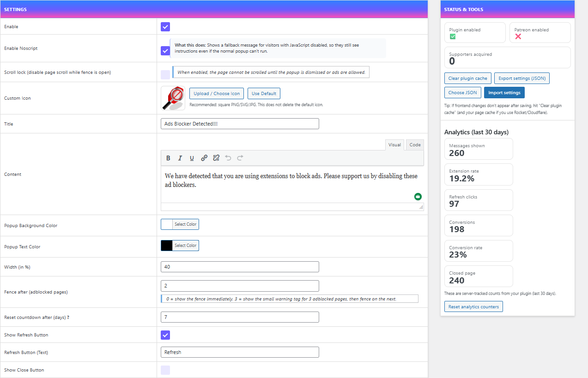
Task: Enable the Scroll lock checkbox
Action: click(165, 74)
